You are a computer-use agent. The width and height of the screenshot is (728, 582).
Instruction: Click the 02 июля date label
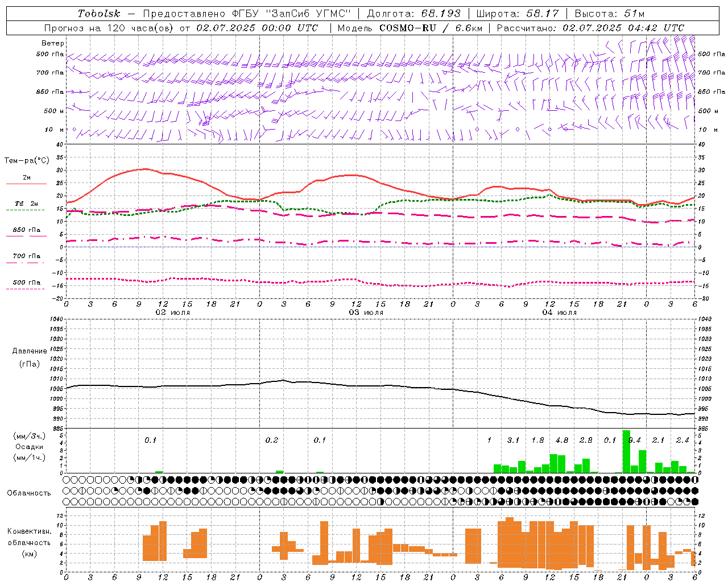pyautogui.click(x=173, y=312)
